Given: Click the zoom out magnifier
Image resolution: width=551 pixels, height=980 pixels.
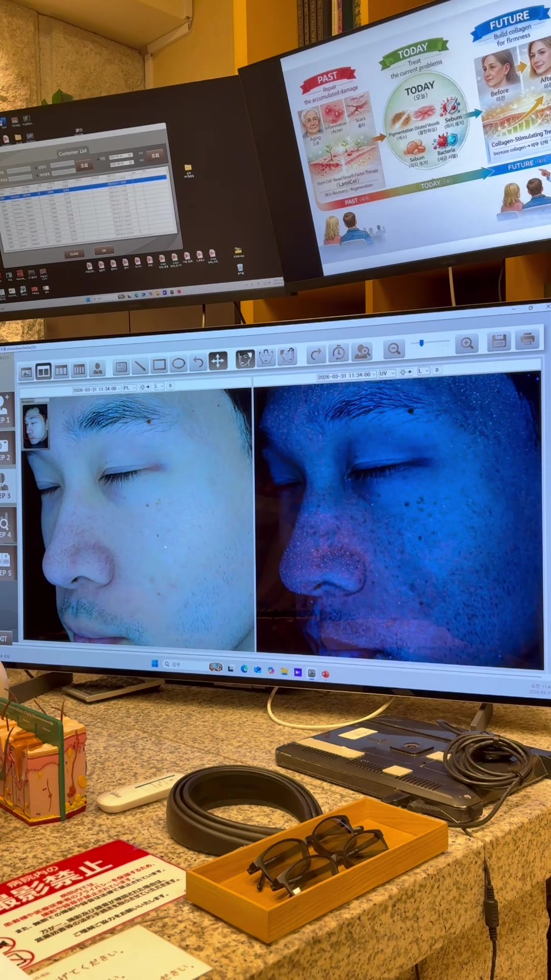Looking at the screenshot, I should (394, 349).
